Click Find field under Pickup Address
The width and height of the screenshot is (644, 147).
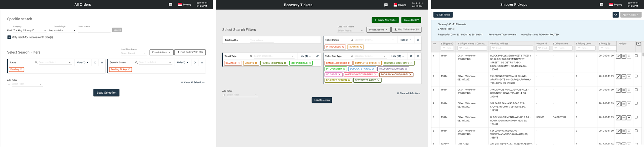pyautogui.click(x=511, y=48)
